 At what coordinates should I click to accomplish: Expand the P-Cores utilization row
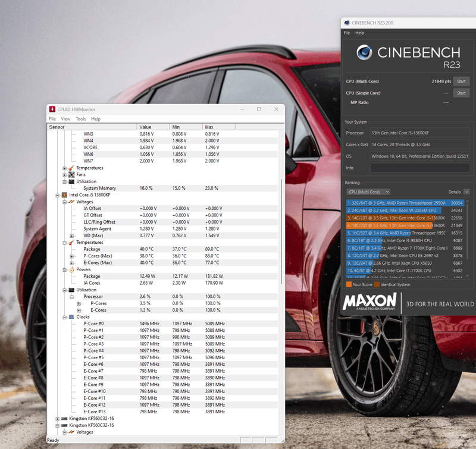tap(79, 303)
